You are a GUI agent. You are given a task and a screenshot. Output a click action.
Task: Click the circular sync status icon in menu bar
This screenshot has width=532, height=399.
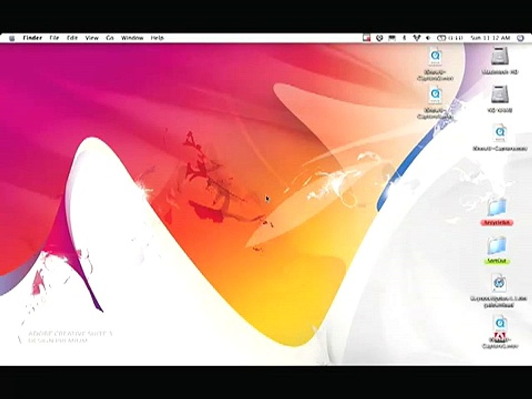coord(379,38)
